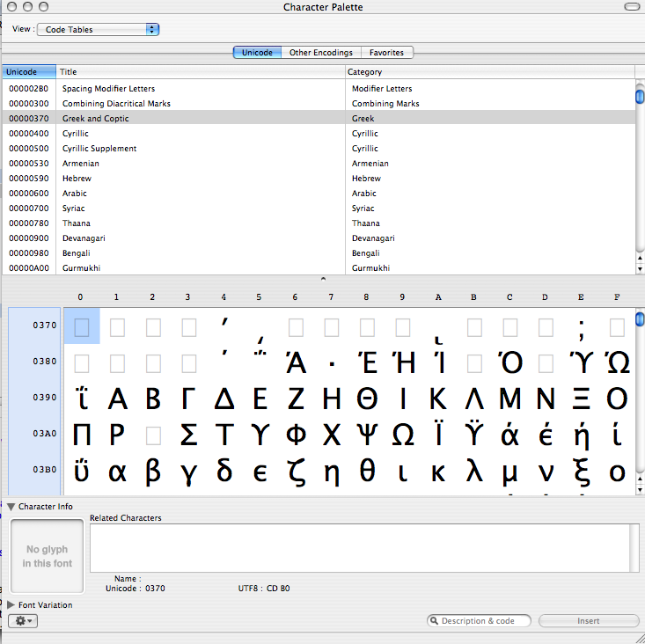645x644 pixels.
Task: Pick the capital Omega with tonos glyph
Action: point(617,362)
